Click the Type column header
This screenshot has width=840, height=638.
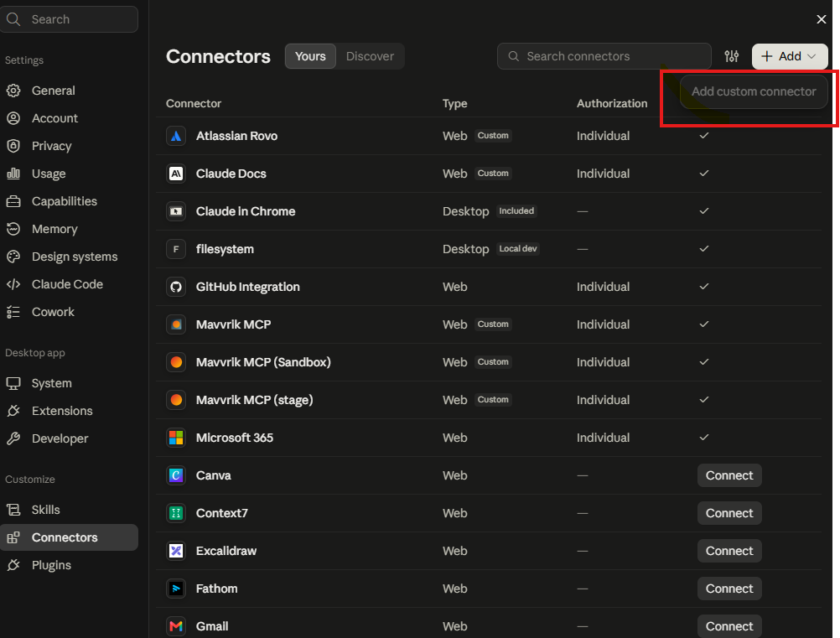point(455,103)
